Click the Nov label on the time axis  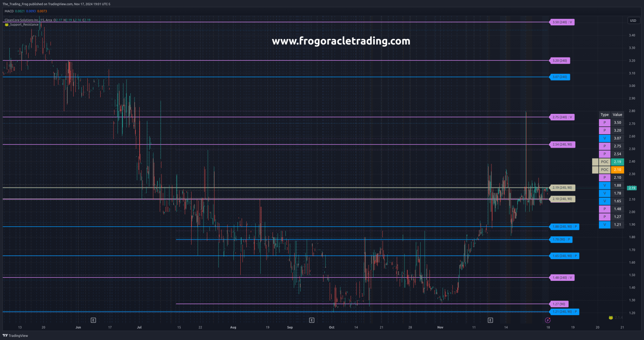point(440,328)
